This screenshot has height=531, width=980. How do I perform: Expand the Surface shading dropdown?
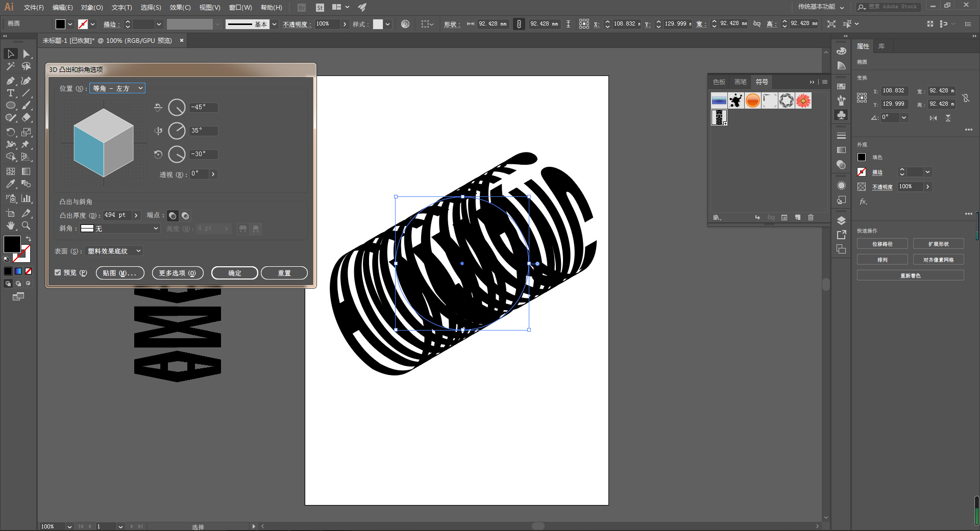click(x=113, y=251)
